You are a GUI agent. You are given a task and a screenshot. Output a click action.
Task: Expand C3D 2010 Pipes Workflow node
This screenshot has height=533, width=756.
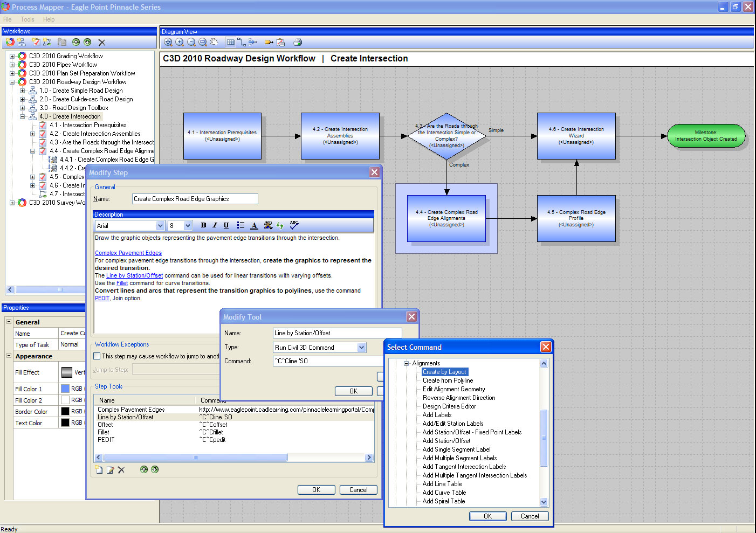(x=12, y=65)
